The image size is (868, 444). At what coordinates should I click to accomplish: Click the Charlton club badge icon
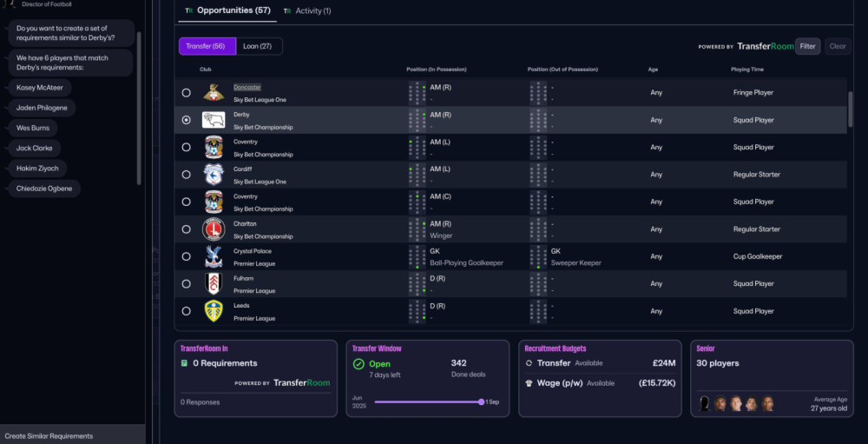214,229
